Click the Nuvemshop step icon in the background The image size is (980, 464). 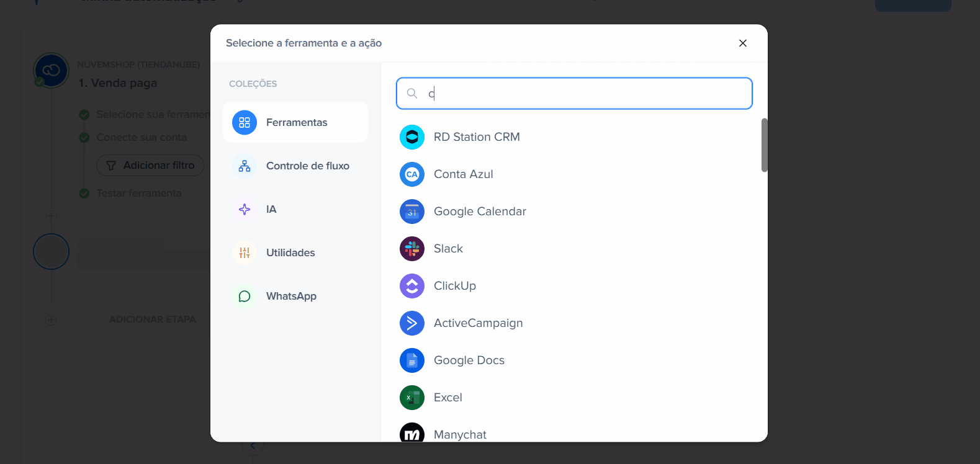pos(51,70)
